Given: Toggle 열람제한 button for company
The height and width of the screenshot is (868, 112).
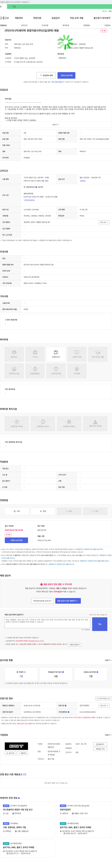Looking at the screenshot, I should point(23,753).
